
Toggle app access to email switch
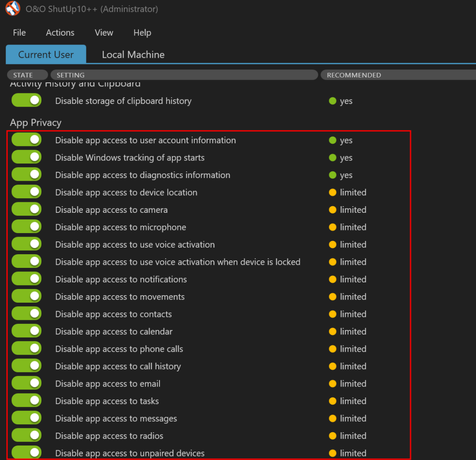click(26, 383)
